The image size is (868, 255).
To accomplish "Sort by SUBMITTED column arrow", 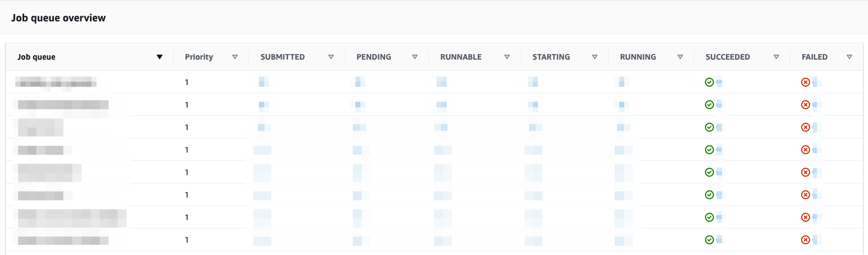I will [331, 57].
